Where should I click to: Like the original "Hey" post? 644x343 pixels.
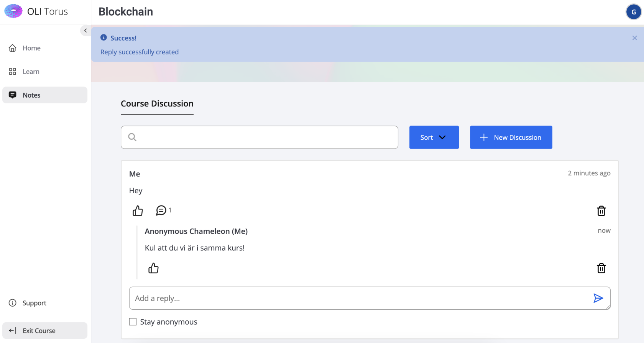click(x=138, y=211)
